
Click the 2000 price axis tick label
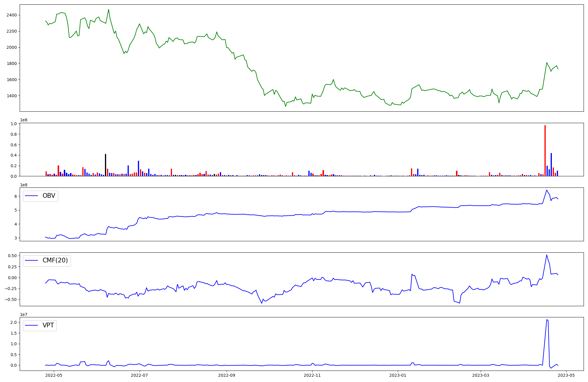tap(11, 47)
